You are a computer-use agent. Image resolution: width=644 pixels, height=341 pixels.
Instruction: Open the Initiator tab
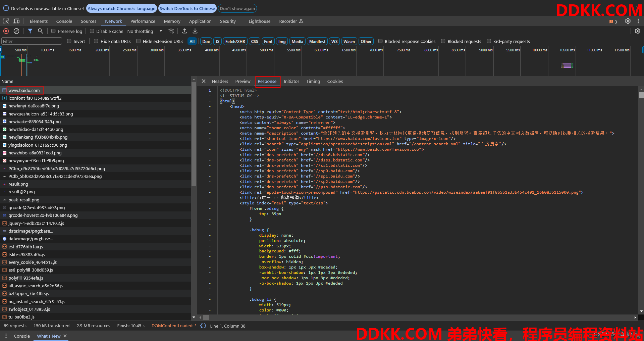[291, 81]
